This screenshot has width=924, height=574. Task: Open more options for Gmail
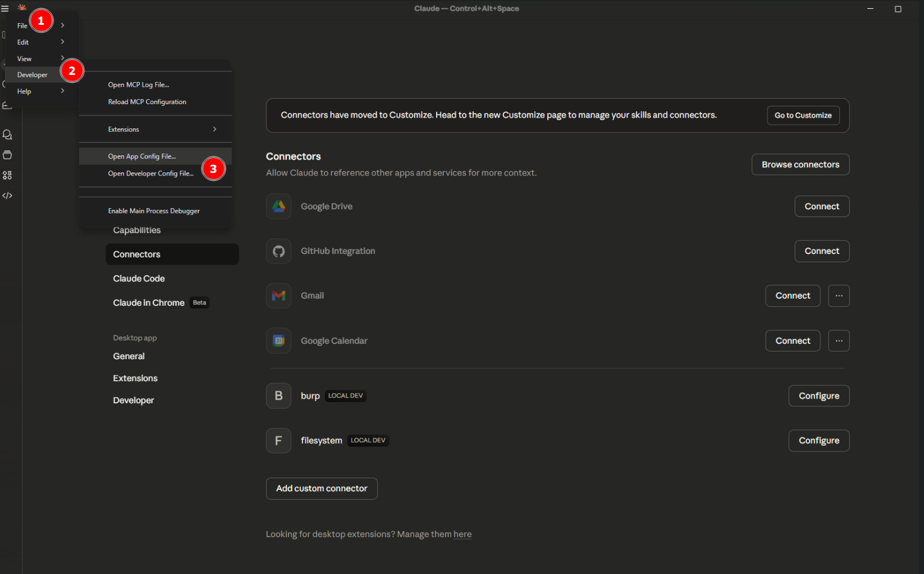pos(838,296)
